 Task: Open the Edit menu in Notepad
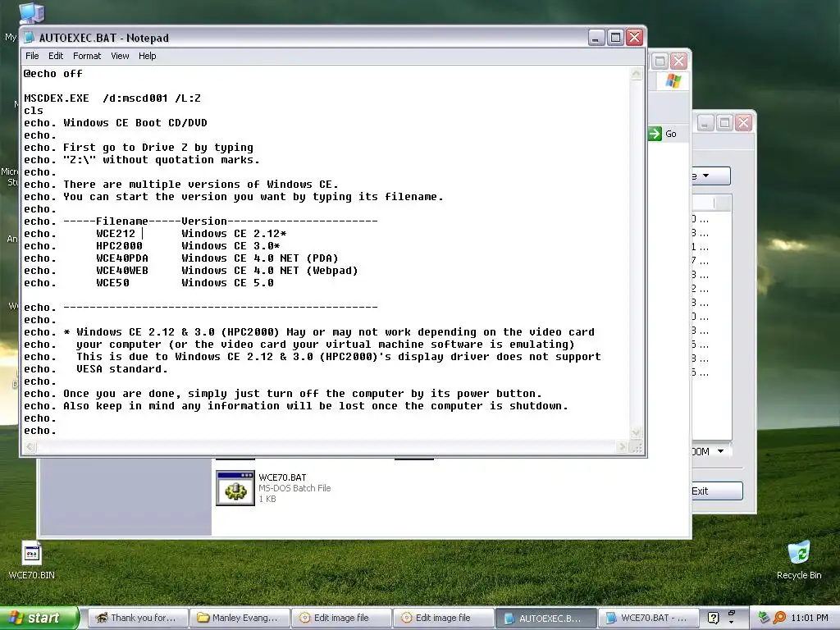[56, 56]
